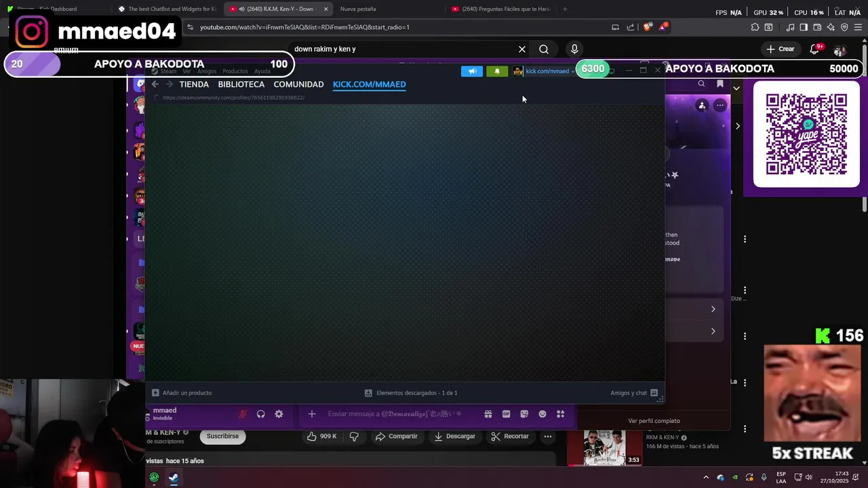Click Añadir un producto in Steam
868x488 pixels.
[182, 392]
